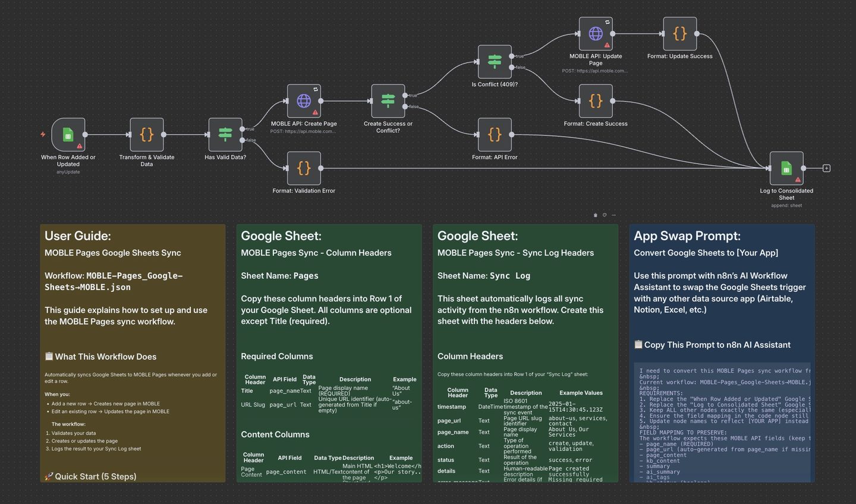The width and height of the screenshot is (856, 504).
Task: Open the sticky note color palette picker
Action: click(605, 215)
